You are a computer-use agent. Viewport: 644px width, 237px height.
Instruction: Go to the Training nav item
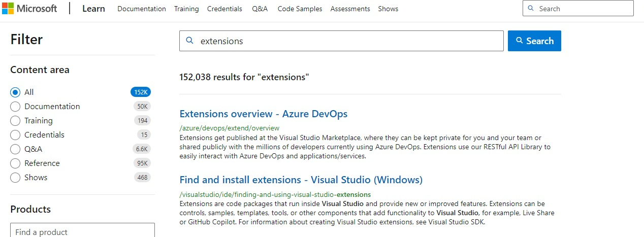pyautogui.click(x=186, y=9)
